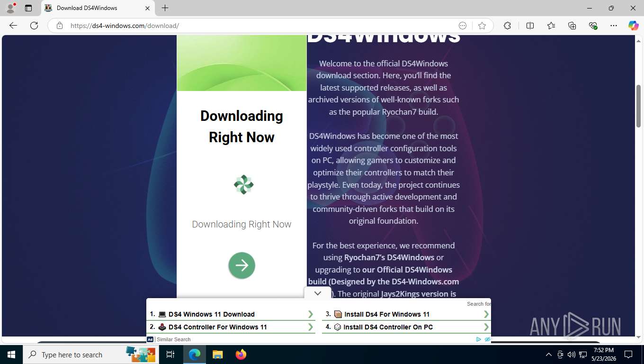Click the Edge icon on taskbar
644x364 pixels.
pyautogui.click(x=195, y=355)
